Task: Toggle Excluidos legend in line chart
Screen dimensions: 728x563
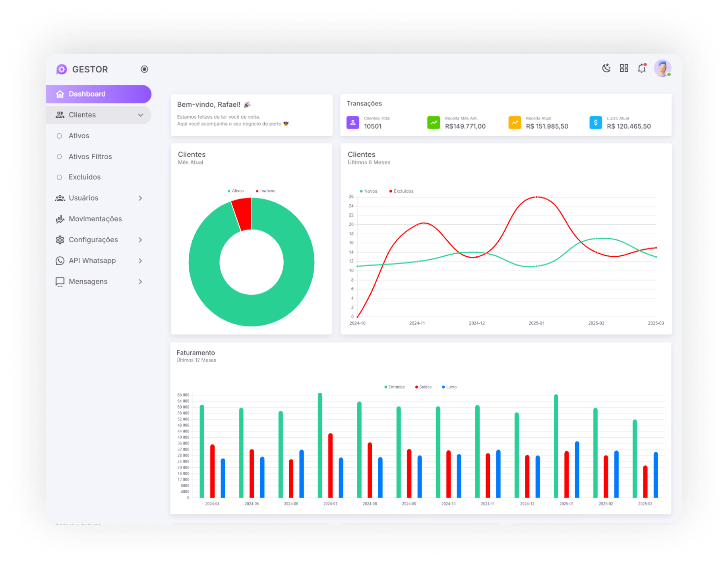Action: click(401, 191)
